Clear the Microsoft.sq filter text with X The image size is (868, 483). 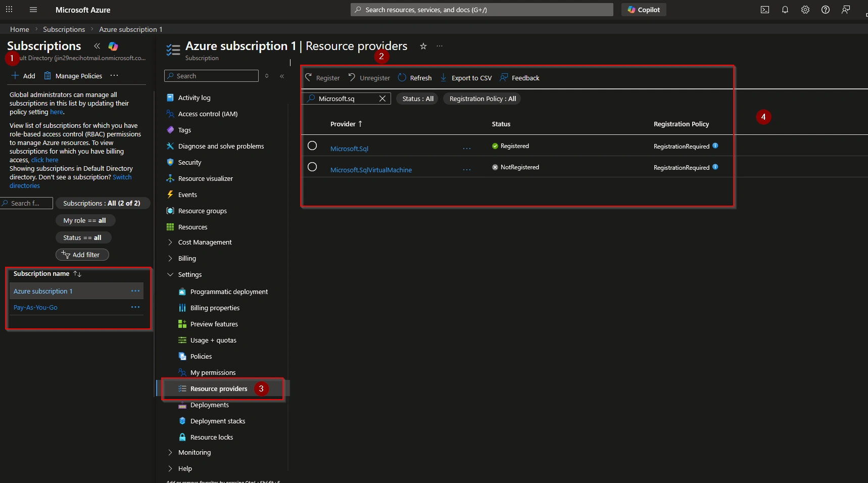[x=382, y=99]
